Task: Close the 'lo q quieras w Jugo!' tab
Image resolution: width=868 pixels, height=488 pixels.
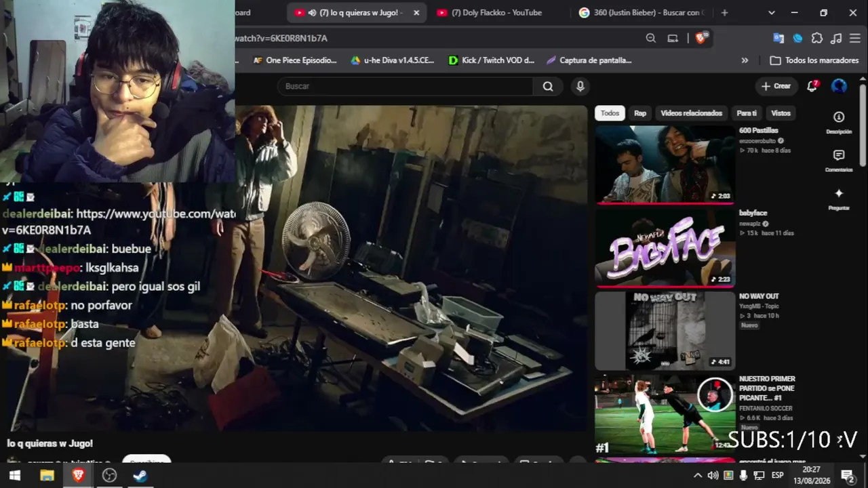Action: 416,12
